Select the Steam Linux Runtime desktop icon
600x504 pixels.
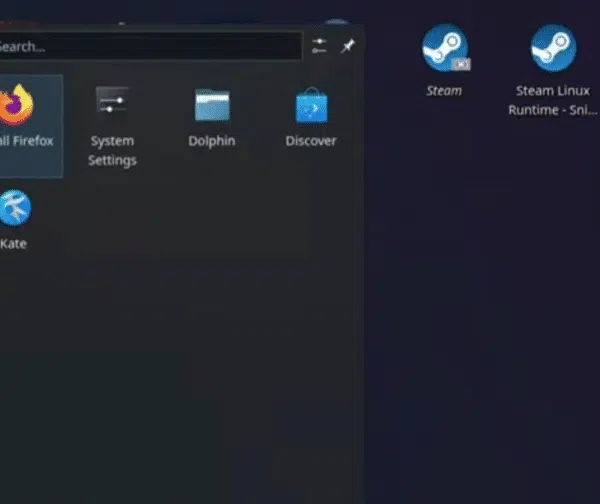click(553, 48)
